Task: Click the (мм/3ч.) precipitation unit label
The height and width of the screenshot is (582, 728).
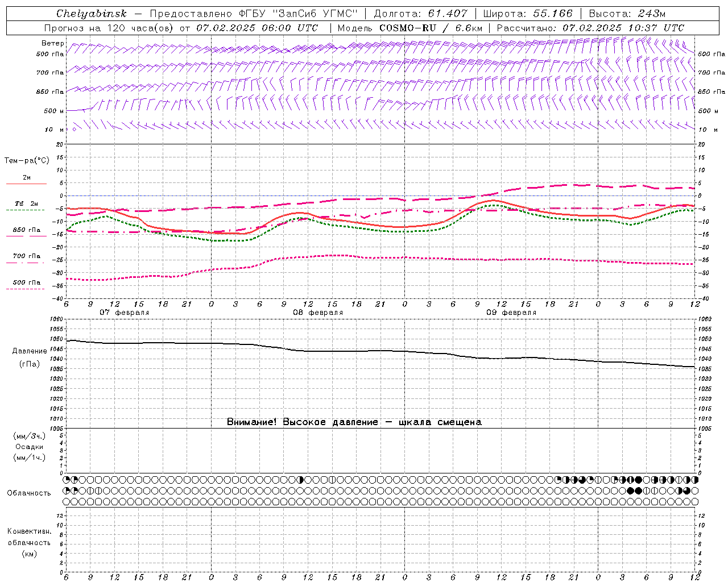Action: (30, 436)
